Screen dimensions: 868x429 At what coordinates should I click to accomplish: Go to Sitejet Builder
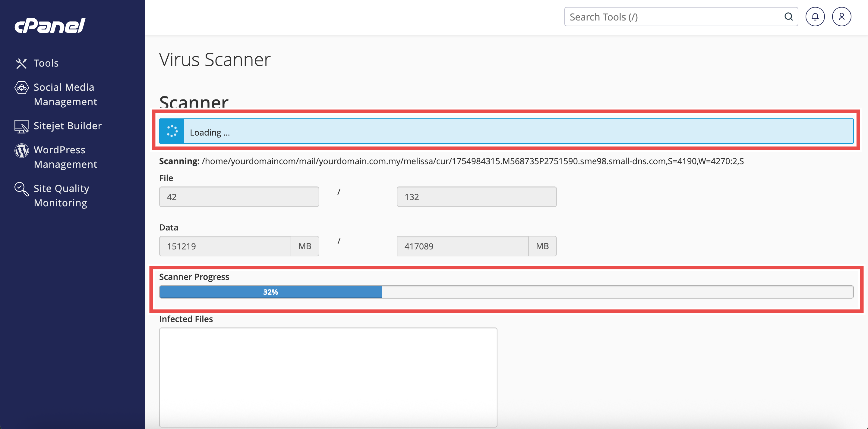point(68,126)
